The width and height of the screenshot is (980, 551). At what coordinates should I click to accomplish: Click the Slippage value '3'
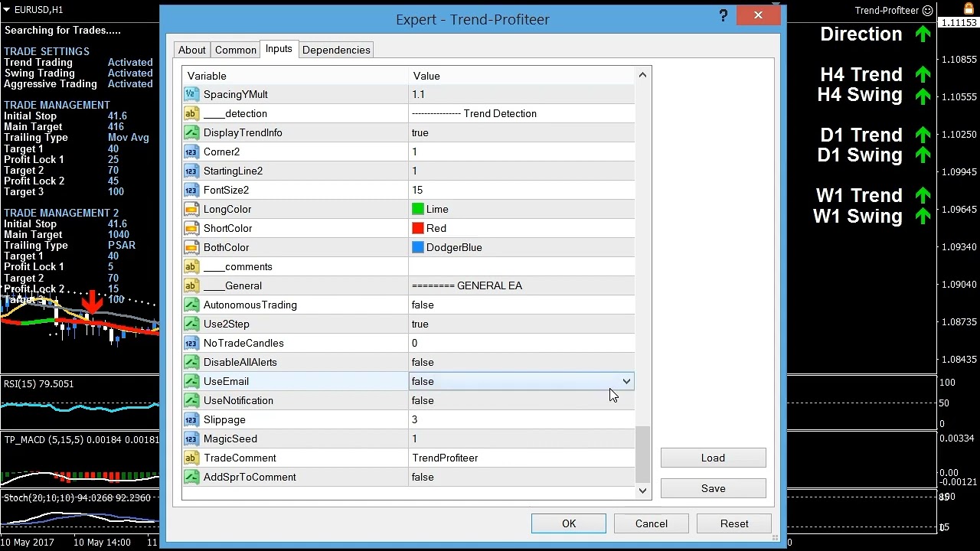click(415, 419)
